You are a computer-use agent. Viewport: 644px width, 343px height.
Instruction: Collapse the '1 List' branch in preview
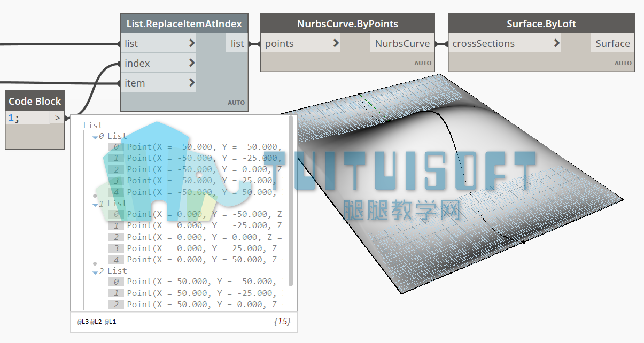[95, 205]
